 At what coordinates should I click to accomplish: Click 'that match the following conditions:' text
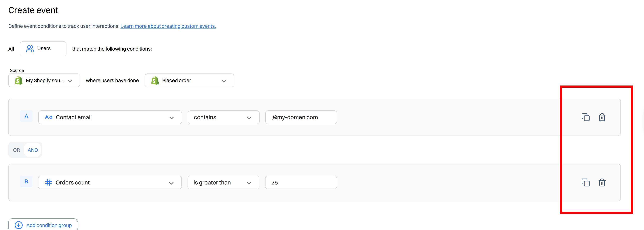pos(112,49)
